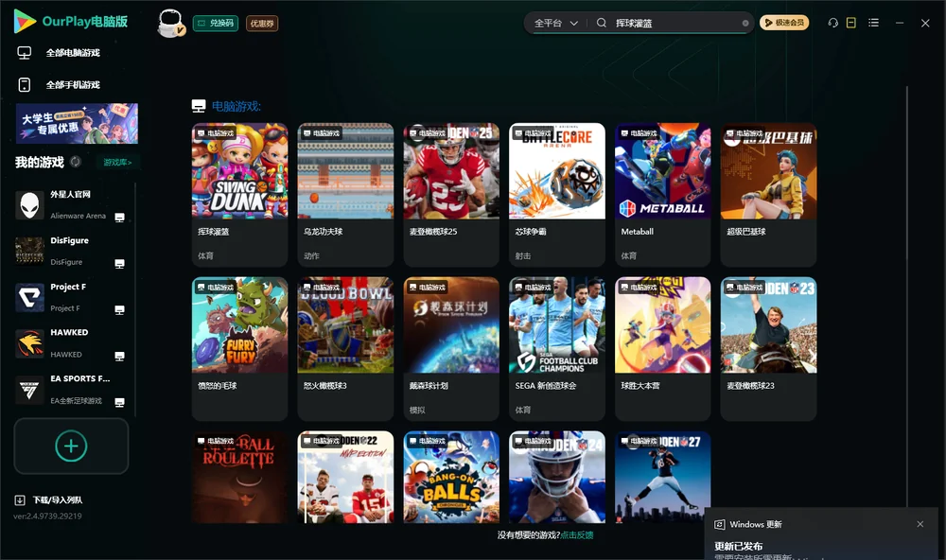Open the 麦登橄榄球25 game card
This screenshot has height=560, width=946.
[x=451, y=195]
